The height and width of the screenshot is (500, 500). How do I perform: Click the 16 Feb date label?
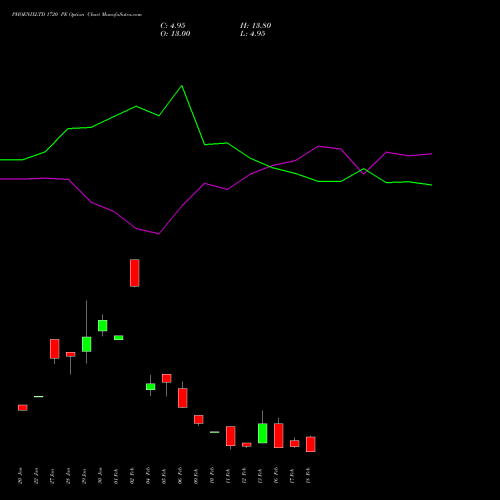click(277, 476)
